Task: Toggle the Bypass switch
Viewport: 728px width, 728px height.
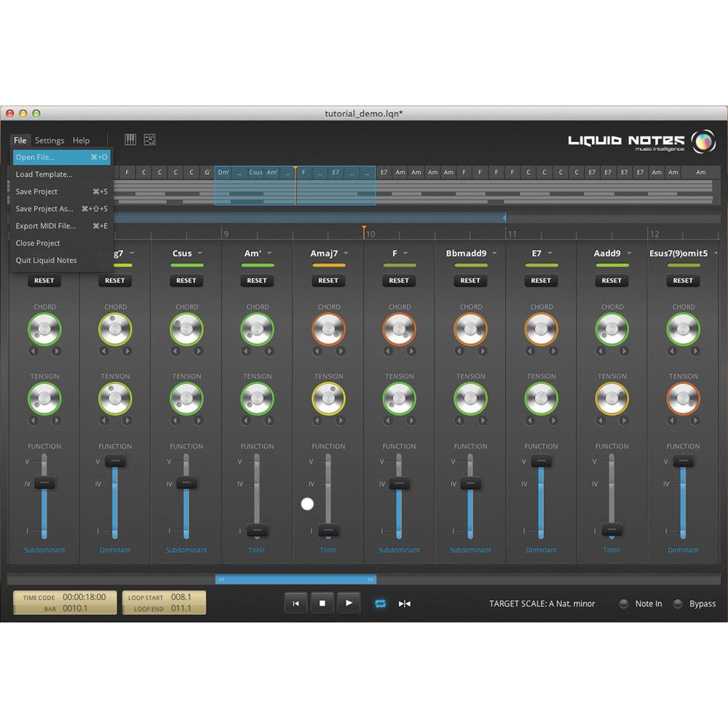Action: coord(678,604)
